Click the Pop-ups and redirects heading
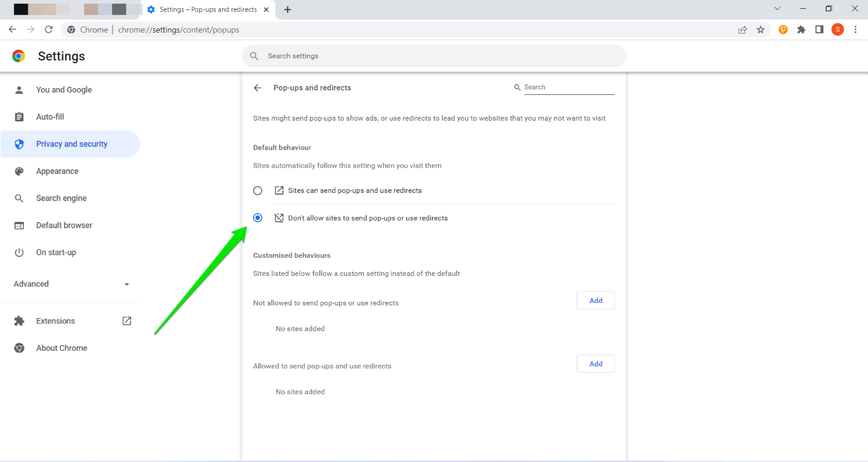The image size is (868, 462). click(x=313, y=88)
